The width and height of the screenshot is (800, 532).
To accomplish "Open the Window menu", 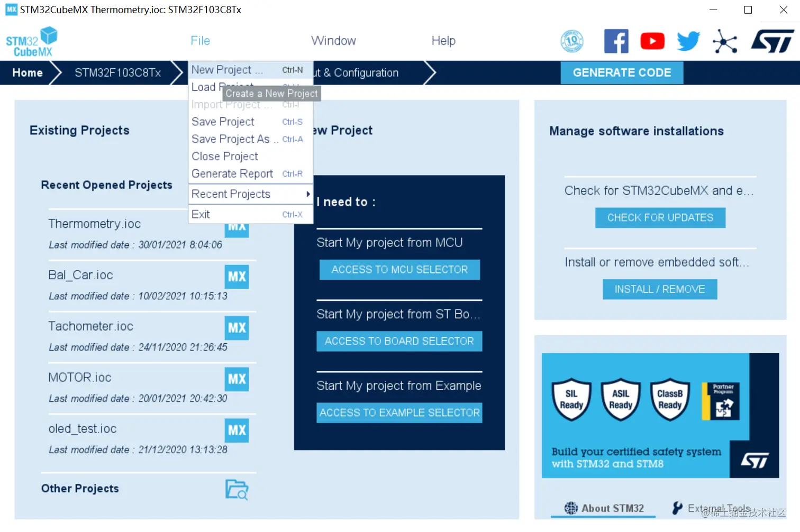I will coord(333,41).
